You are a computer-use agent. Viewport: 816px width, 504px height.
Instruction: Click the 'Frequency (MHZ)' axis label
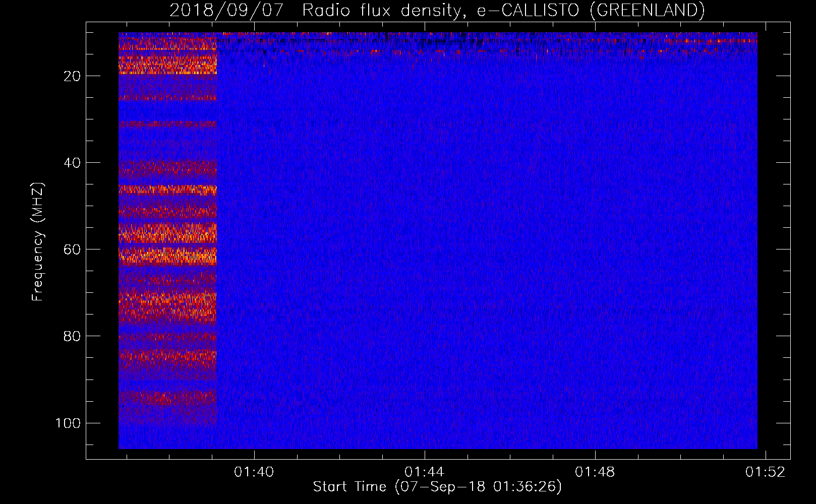coord(38,242)
